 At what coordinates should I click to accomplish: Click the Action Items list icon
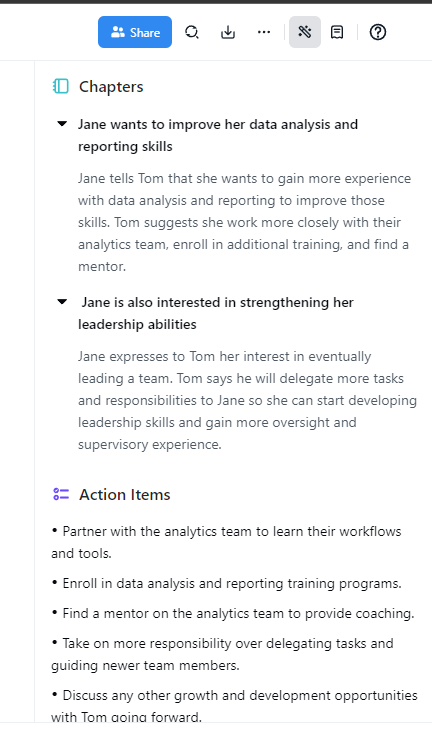(x=61, y=494)
